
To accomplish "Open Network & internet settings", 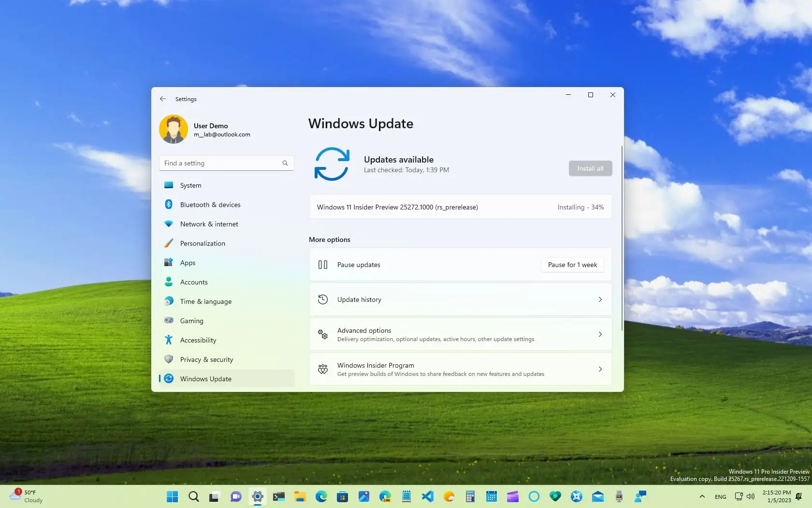I will point(209,224).
